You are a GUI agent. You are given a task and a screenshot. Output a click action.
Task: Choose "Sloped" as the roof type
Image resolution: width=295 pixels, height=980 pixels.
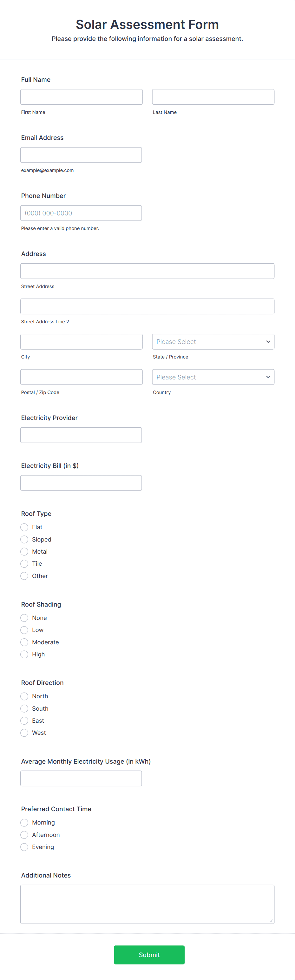tap(24, 539)
